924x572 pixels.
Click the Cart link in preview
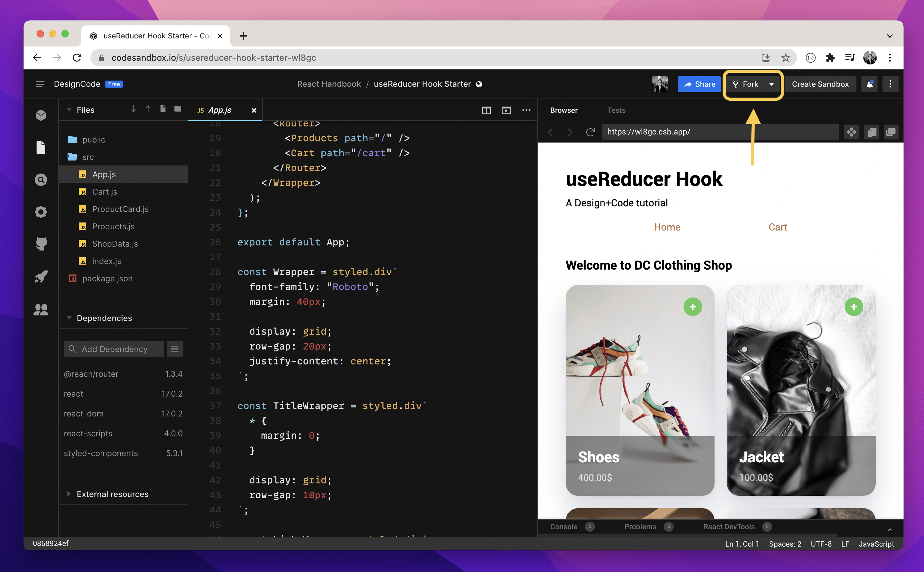777,227
